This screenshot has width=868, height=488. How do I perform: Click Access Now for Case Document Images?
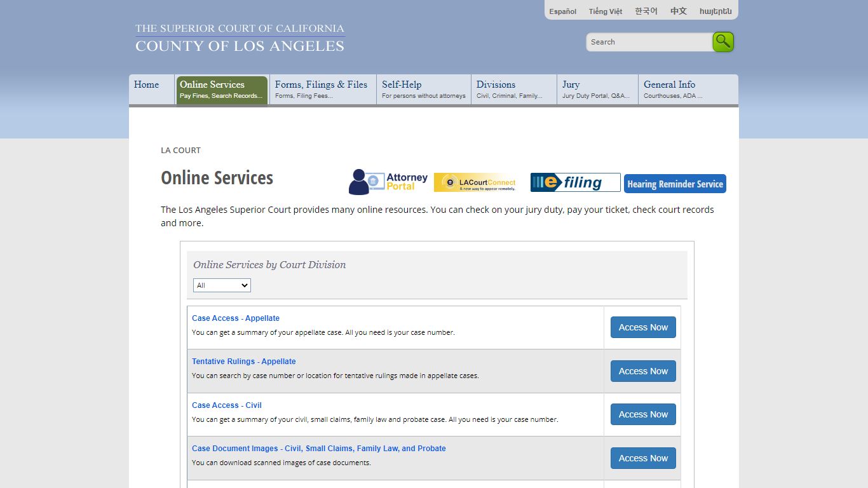(643, 458)
